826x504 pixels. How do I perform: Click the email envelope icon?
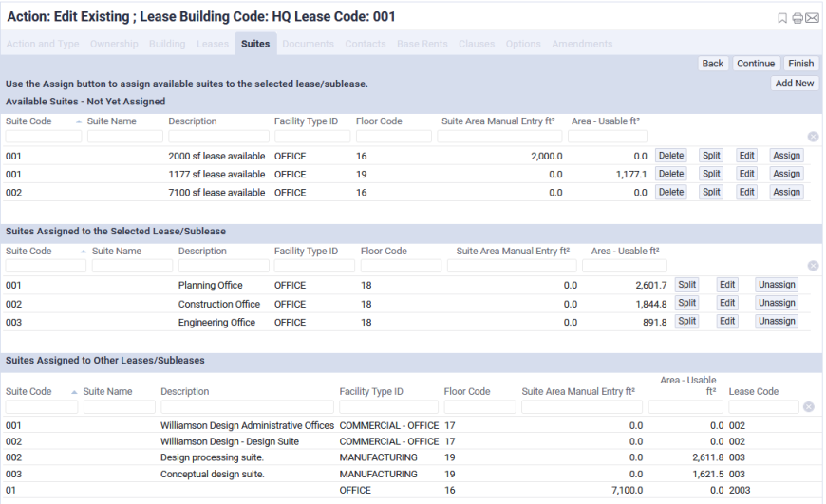813,18
